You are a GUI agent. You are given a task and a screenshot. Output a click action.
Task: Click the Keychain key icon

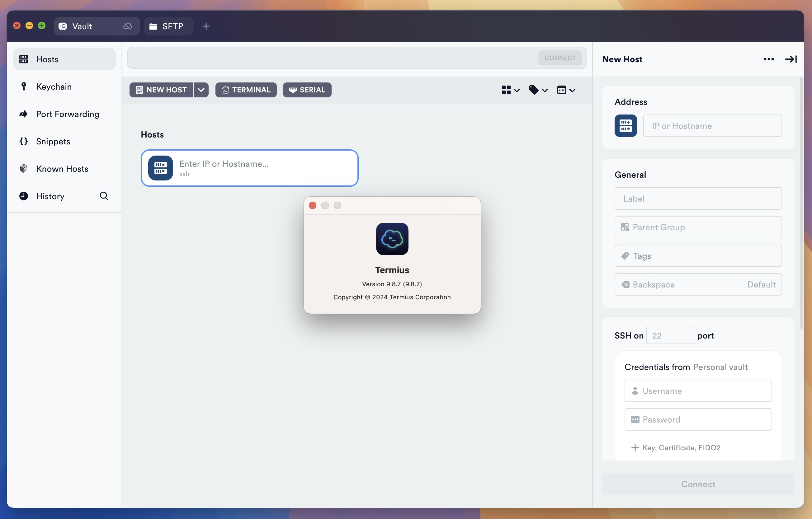[24, 86]
